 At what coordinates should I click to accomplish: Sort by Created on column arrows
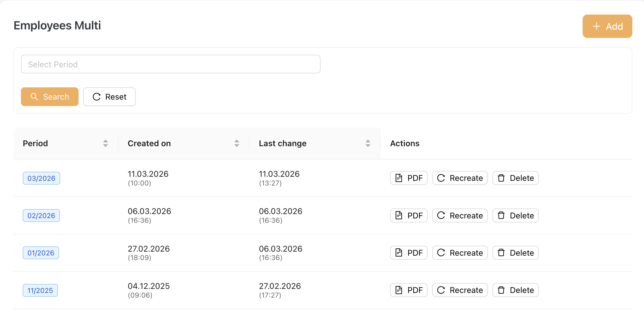tap(236, 143)
